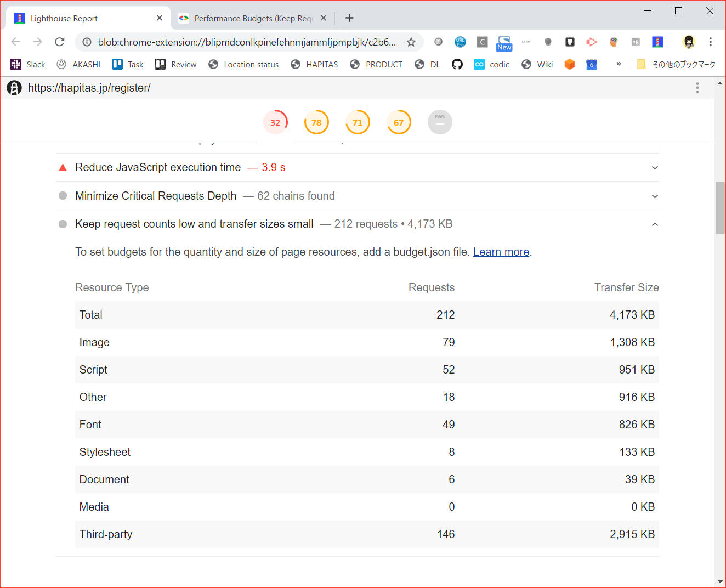
Task: Switch to the Lighthouse Report tab
Action: pyautogui.click(x=89, y=18)
